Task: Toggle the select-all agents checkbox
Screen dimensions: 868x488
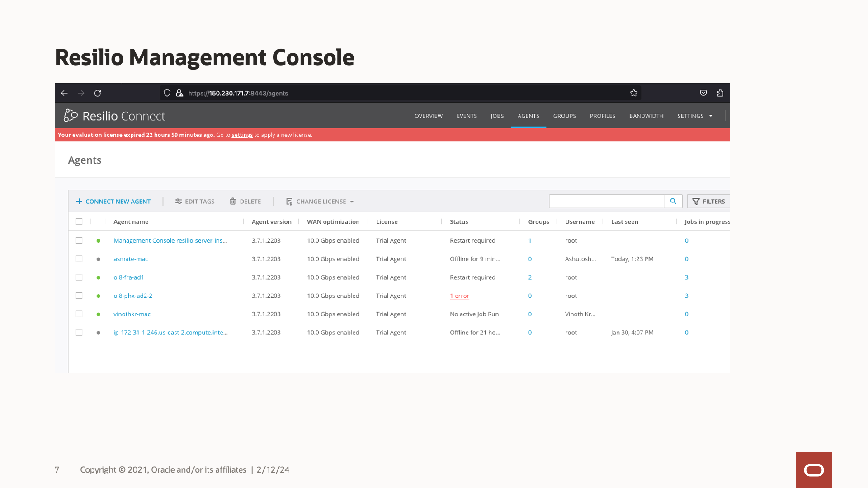Action: [79, 221]
